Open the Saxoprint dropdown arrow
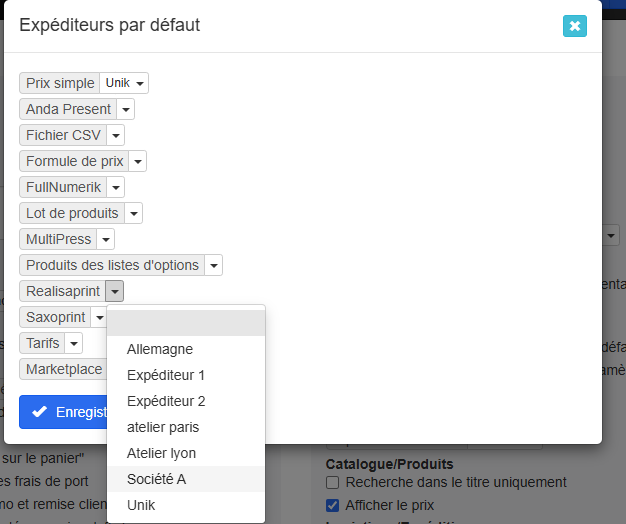 (99, 317)
